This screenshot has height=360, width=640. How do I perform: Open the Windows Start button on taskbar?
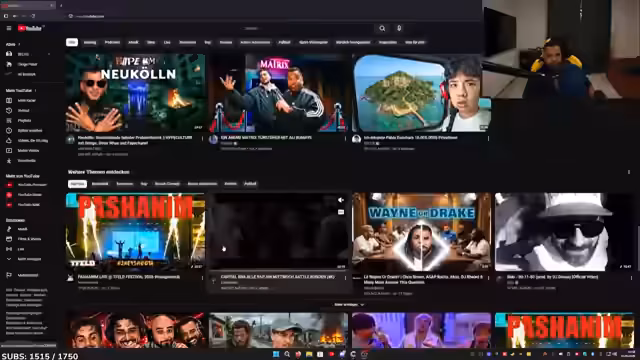click(x=276, y=354)
